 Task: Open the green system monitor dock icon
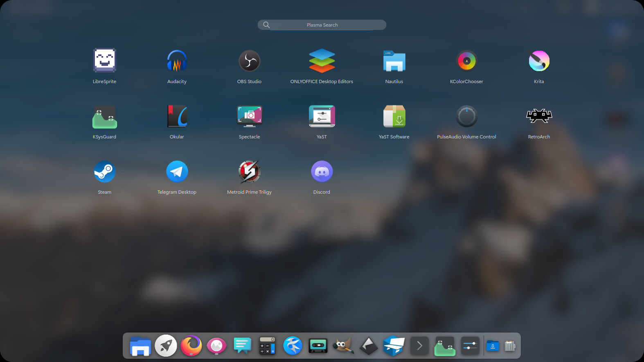[x=445, y=346]
